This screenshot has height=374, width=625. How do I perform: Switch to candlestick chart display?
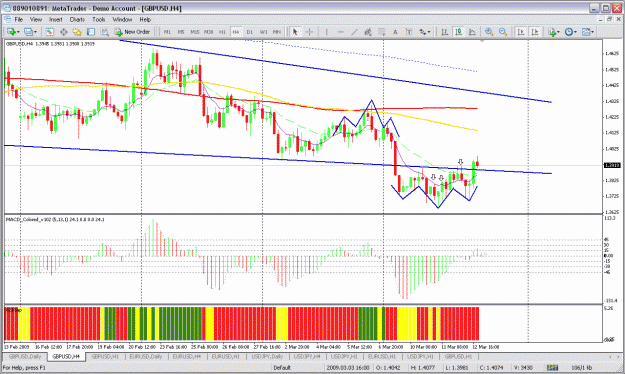click(459, 32)
